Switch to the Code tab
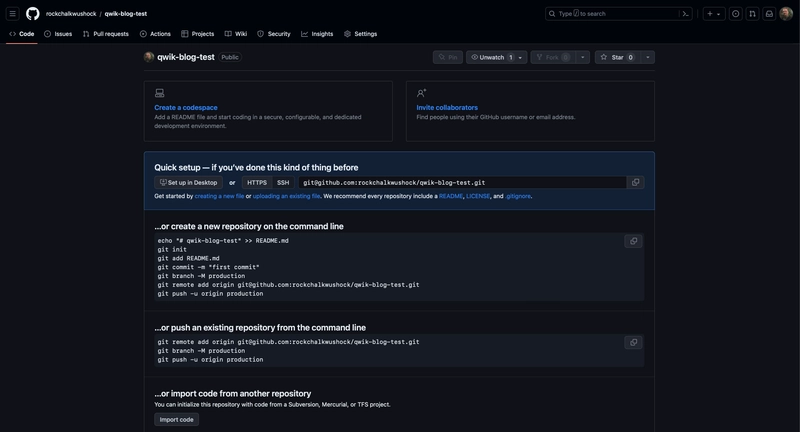800x432 pixels. [21, 34]
